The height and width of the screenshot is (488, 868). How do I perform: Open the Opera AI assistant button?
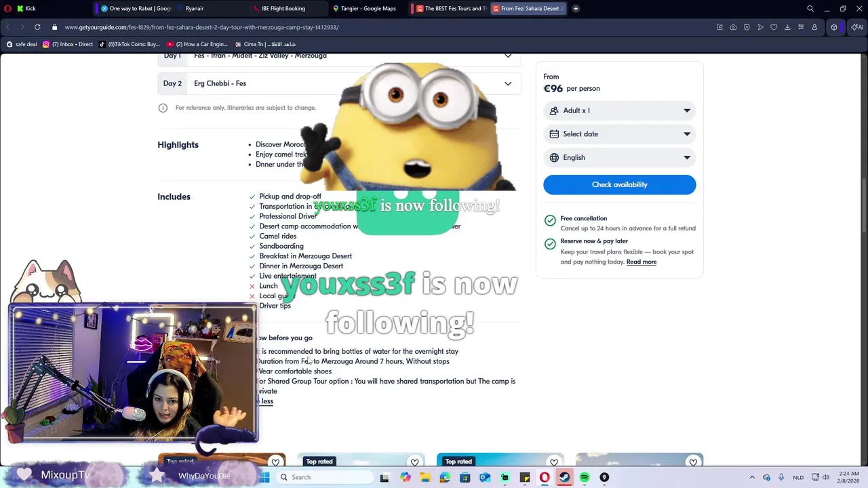(857, 27)
